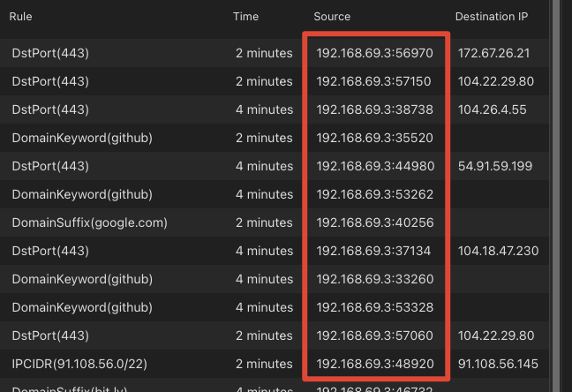Viewport: 572px width, 392px height.
Task: Click DstPort(443) rule for source 57060
Action: tap(50, 335)
